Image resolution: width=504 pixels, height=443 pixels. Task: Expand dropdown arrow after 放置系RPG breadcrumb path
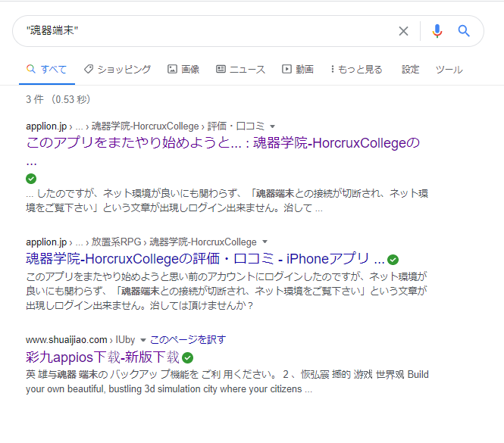(265, 242)
